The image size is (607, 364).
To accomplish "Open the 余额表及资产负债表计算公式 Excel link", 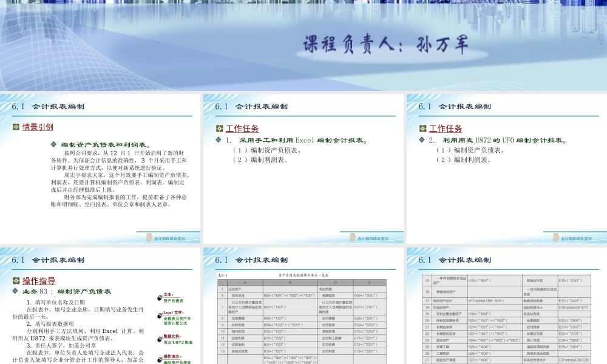I will click(177, 321).
